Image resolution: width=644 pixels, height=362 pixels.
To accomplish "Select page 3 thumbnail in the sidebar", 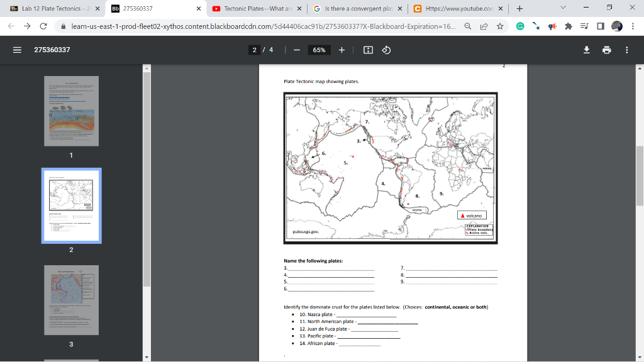I will pyautogui.click(x=71, y=300).
